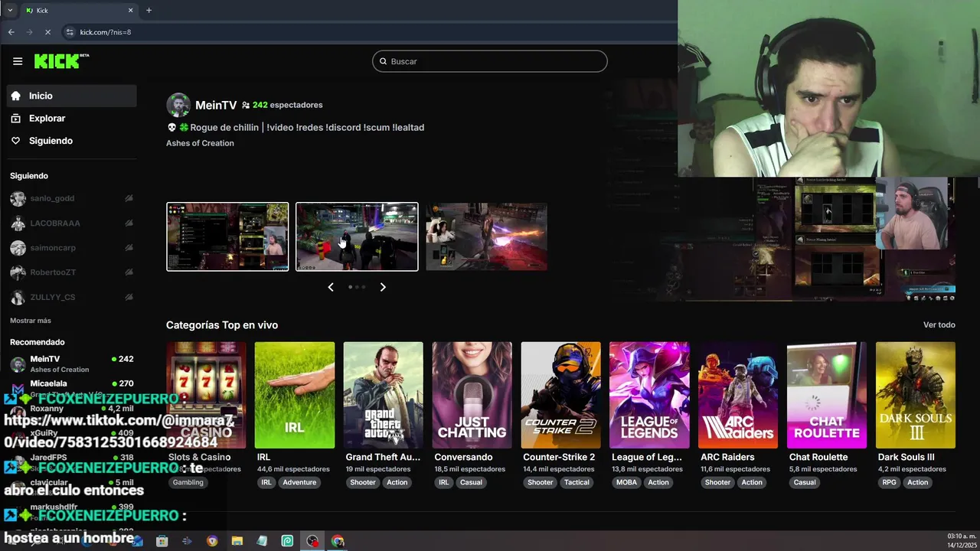Open the Grand Theft Auto V category card

point(384,395)
